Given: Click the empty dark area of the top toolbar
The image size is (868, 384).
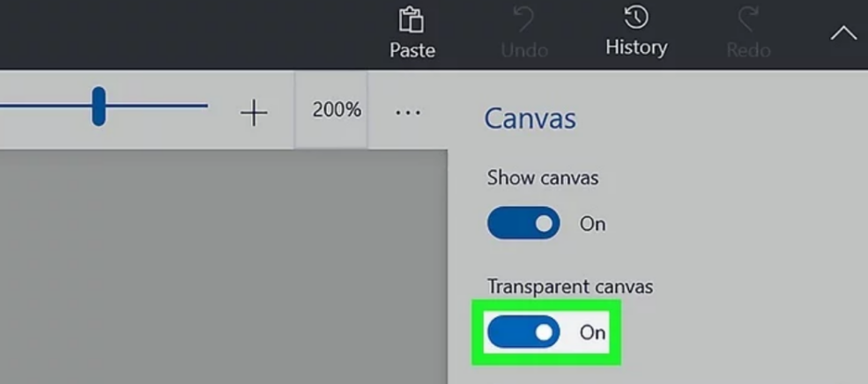Looking at the screenshot, I should tap(176, 35).
